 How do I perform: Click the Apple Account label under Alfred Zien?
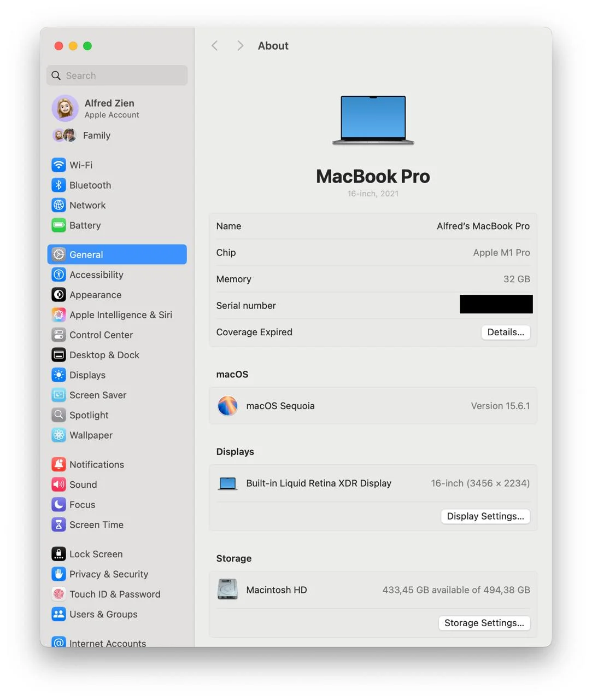(x=112, y=115)
